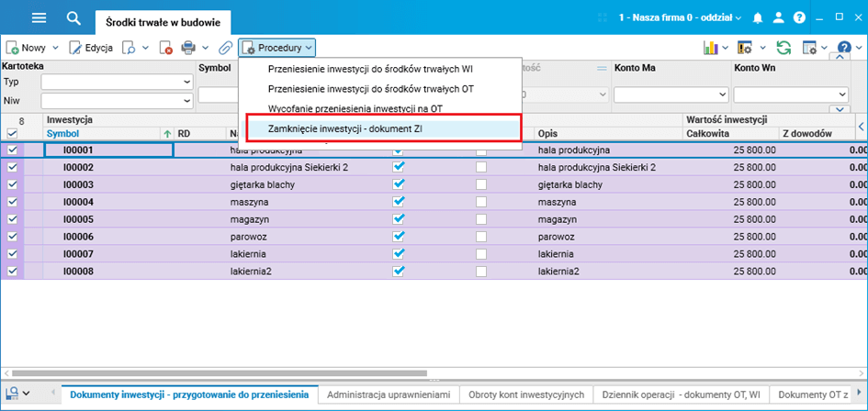Expand side panel with left chevron

[x=861, y=127]
